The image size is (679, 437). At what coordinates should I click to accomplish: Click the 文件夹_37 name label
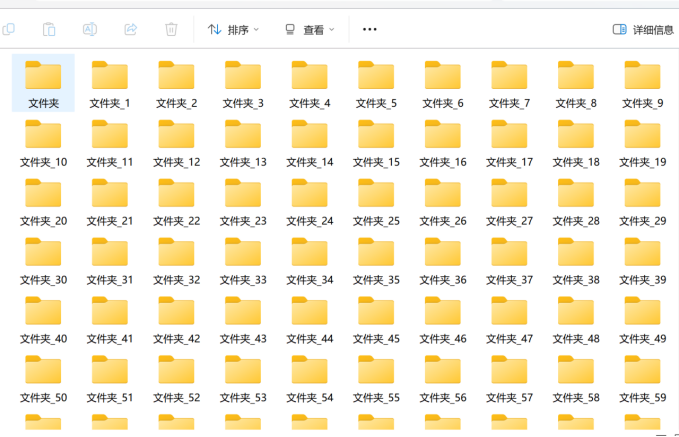[509, 280]
